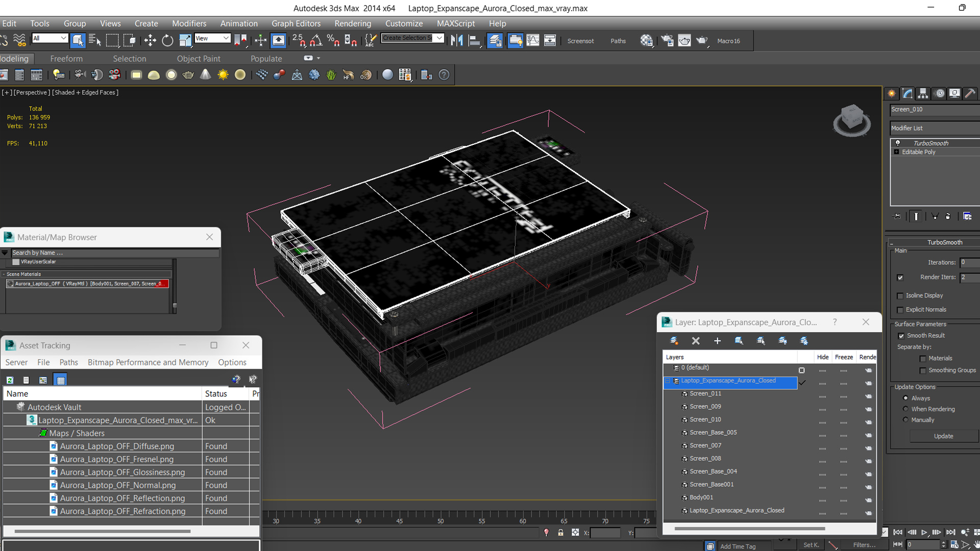Pick the Select and Scale tool
Screen dimensions: 980x551
pos(185,40)
